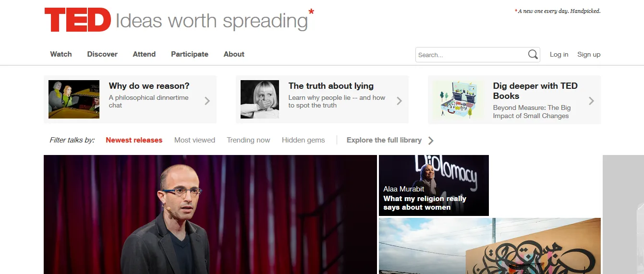Filter talks by Hidden gems
The image size is (644, 274).
304,140
